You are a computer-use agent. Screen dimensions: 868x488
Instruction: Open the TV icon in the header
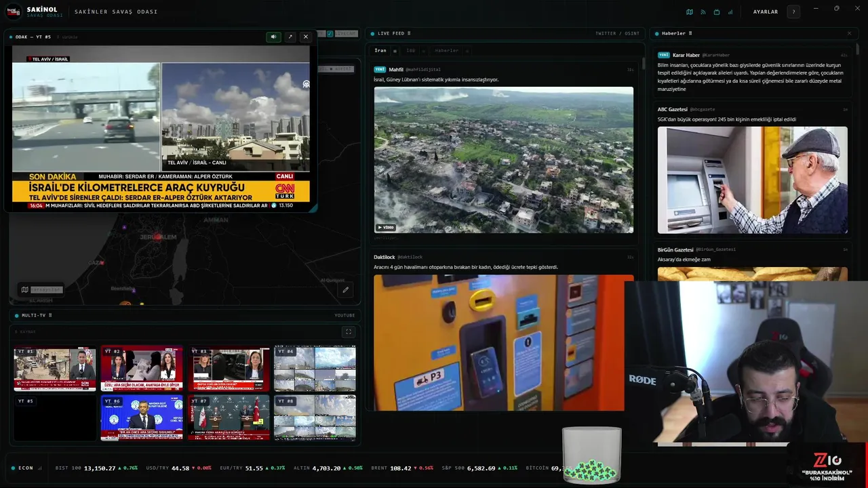tap(717, 12)
